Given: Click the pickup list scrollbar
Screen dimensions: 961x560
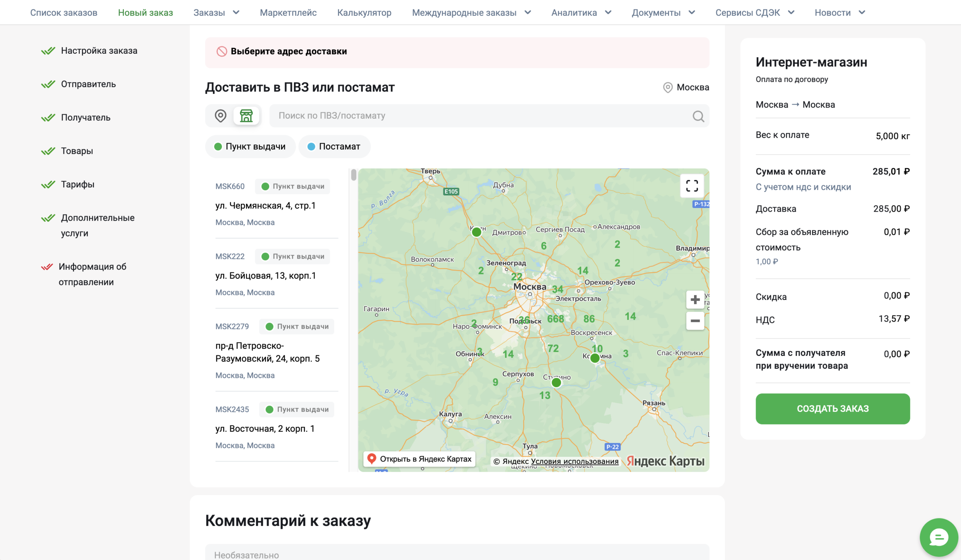Looking at the screenshot, I should pos(354,175).
